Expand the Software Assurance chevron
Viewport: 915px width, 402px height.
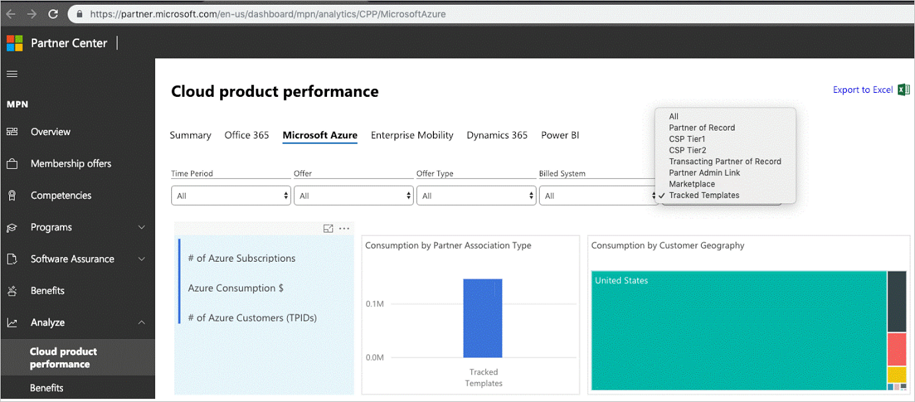141,259
